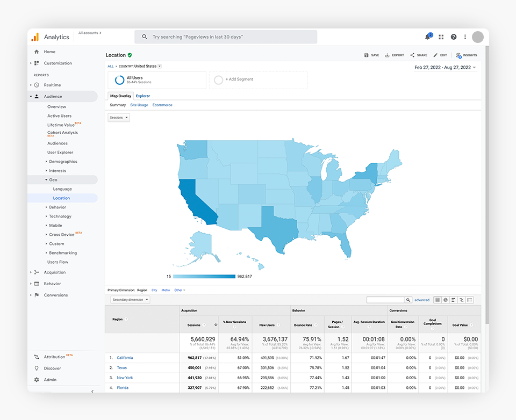
Task: Expand Demographics in the sidebar
Action: tap(63, 162)
